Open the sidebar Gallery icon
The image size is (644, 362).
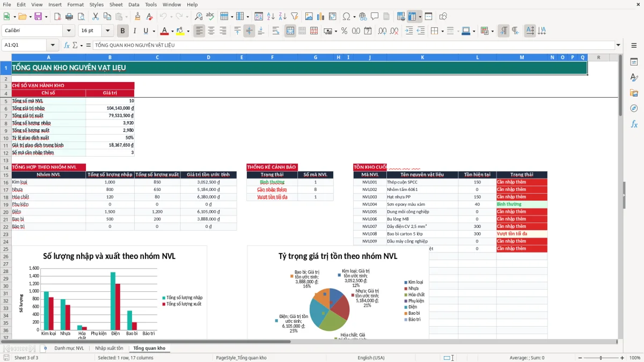coord(634,93)
